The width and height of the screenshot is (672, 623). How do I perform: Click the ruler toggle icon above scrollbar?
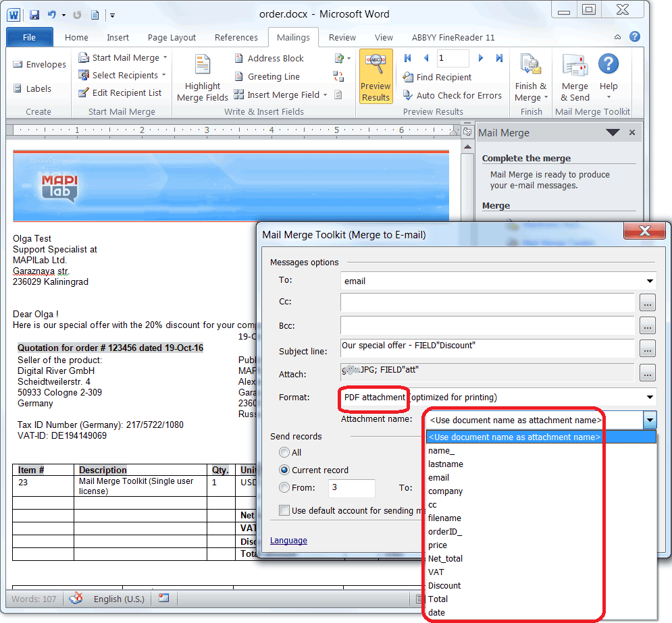[x=467, y=132]
